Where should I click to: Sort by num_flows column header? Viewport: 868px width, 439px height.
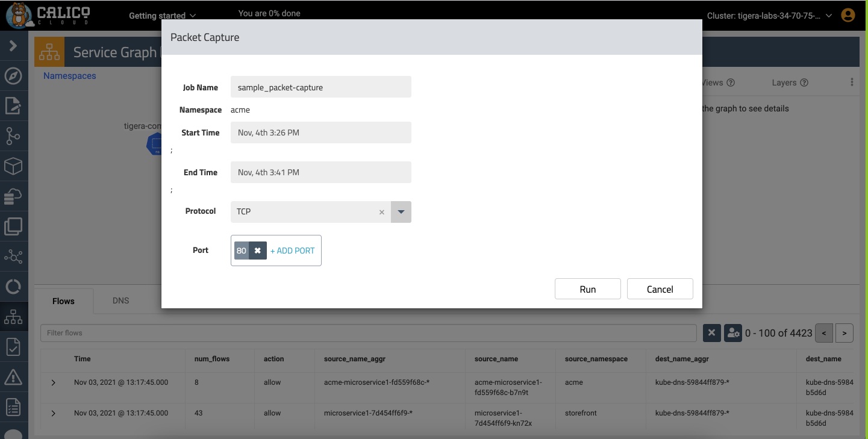click(212, 359)
